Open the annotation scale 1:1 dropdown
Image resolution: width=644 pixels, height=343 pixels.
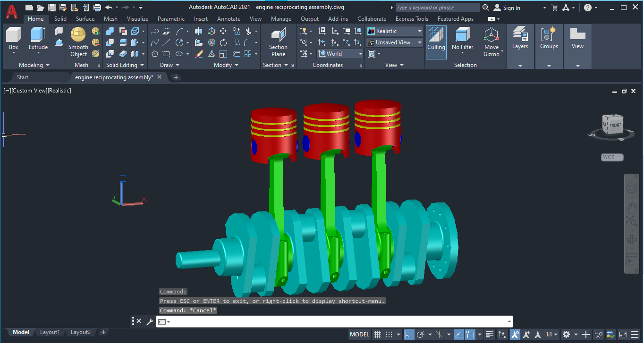tap(552, 335)
